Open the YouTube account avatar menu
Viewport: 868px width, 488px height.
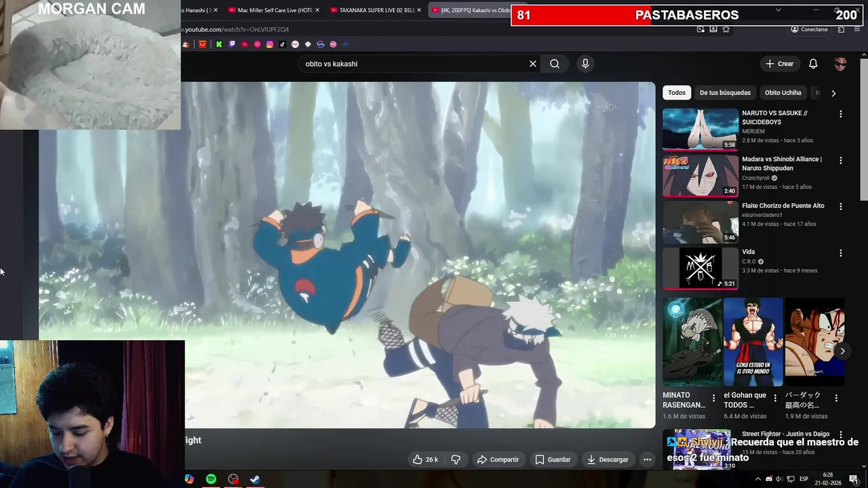point(840,64)
